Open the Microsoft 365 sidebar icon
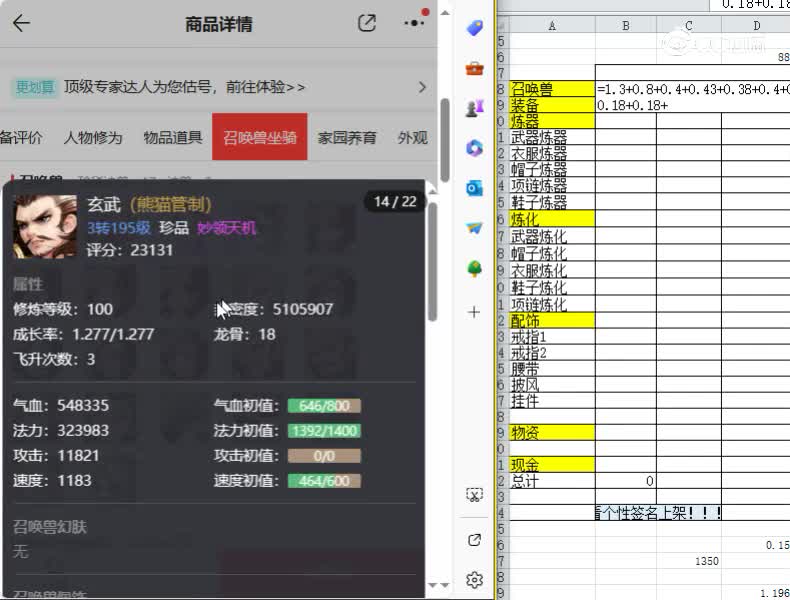The image size is (790, 600). click(x=474, y=148)
